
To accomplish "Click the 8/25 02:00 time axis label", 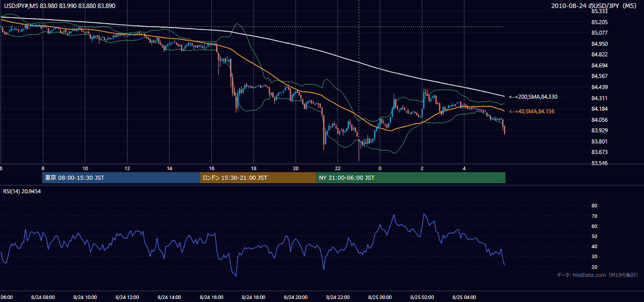I will 422,297.
